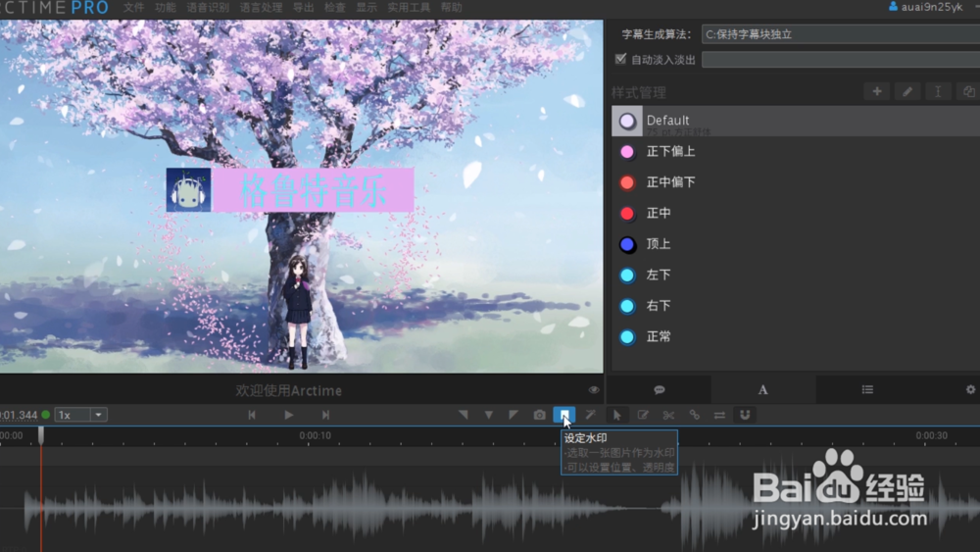Screen dimensions: 980x552
Task: Click the 0:00:30 mark on timeline ruler
Action: (931, 435)
